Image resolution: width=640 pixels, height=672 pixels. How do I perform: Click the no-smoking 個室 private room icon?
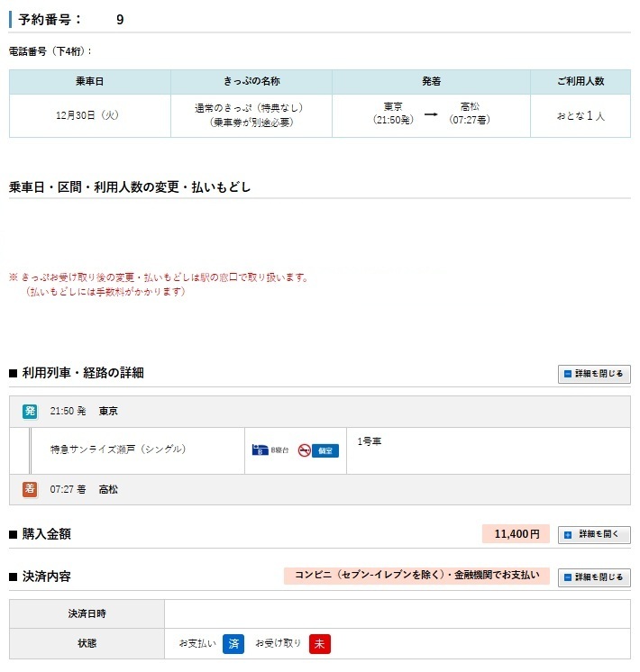(x=318, y=450)
